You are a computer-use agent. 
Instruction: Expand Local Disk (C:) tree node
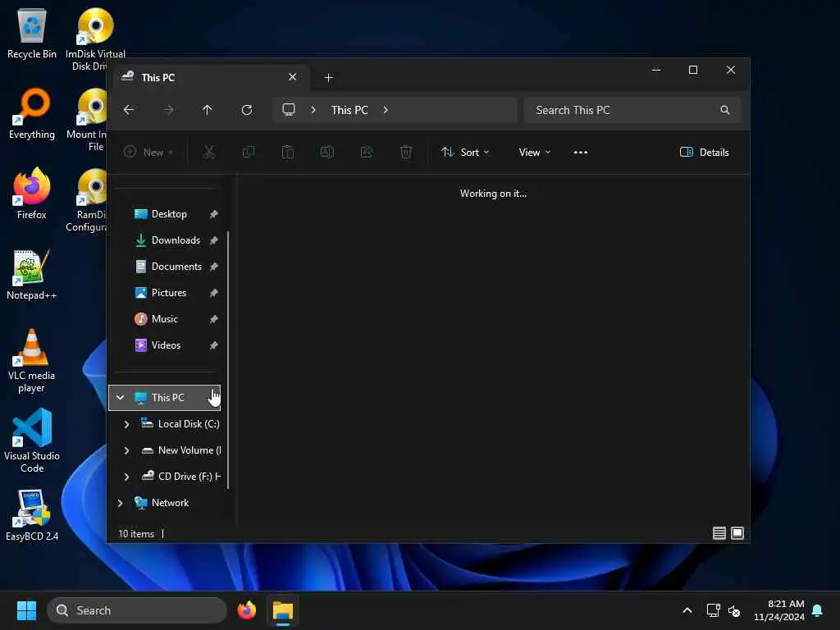[126, 424]
